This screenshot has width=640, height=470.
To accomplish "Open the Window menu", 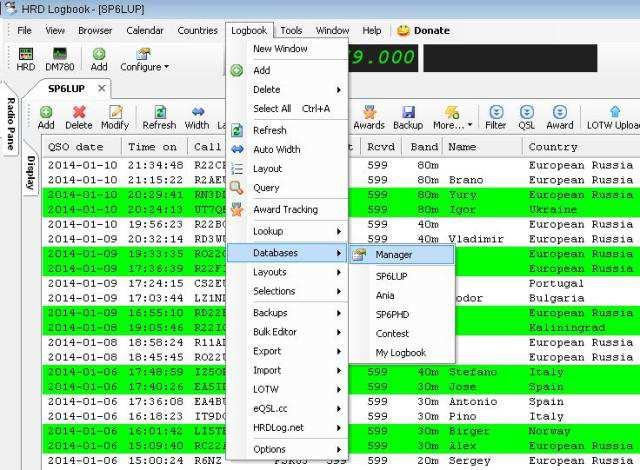I will tap(332, 31).
